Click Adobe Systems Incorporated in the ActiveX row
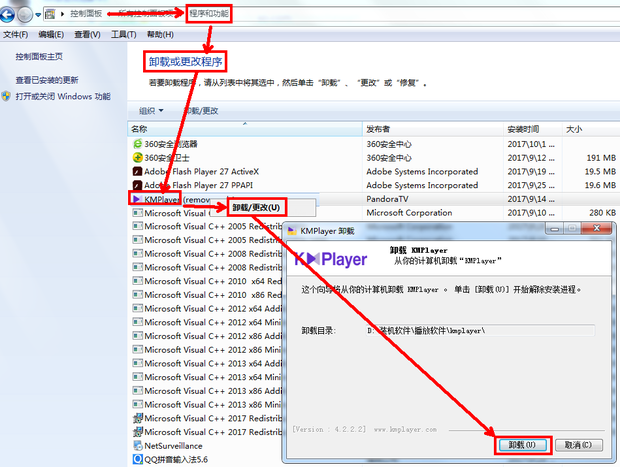The width and height of the screenshot is (620, 467). tap(422, 172)
